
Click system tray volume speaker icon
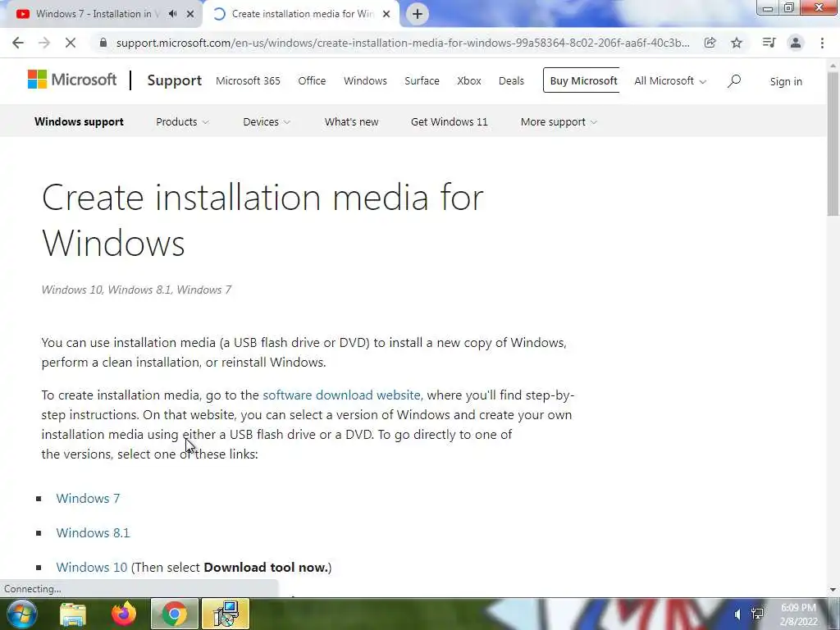click(737, 614)
